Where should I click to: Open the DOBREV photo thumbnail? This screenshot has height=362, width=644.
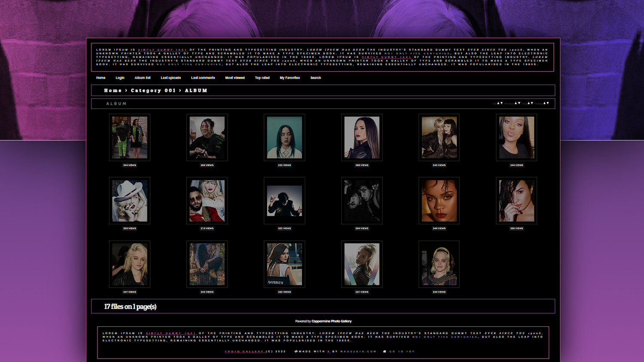click(284, 264)
